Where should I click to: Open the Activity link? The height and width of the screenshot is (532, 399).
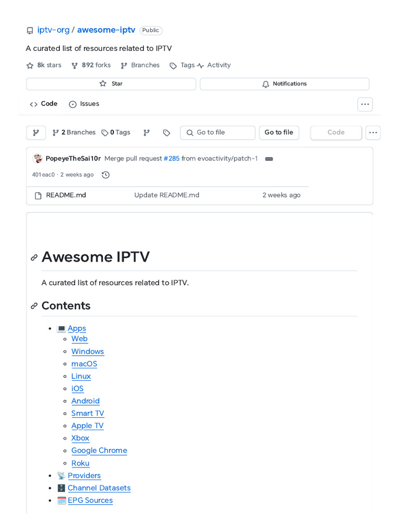pyautogui.click(x=214, y=65)
